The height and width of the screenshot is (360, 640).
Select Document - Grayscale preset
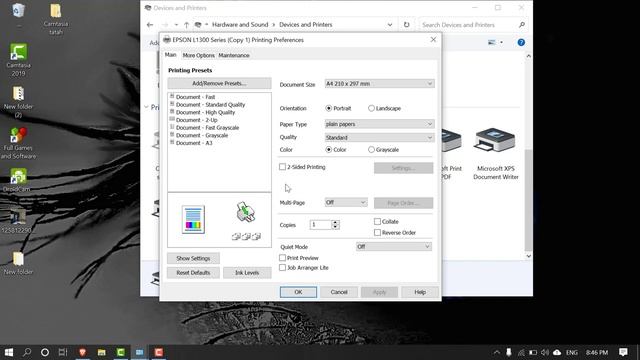[x=202, y=136]
